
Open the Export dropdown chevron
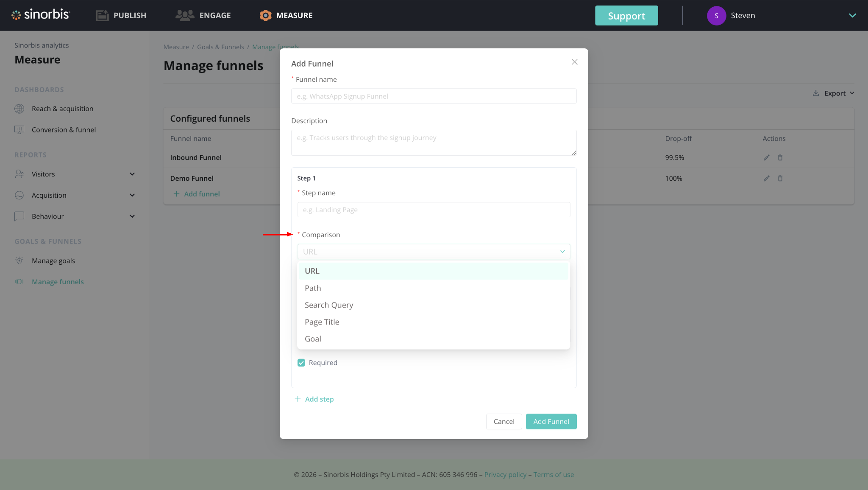coord(852,93)
